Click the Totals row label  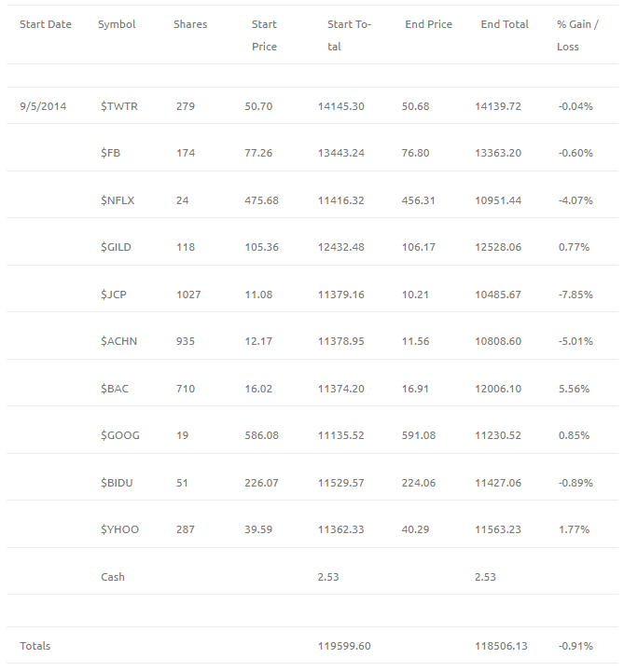(35, 646)
